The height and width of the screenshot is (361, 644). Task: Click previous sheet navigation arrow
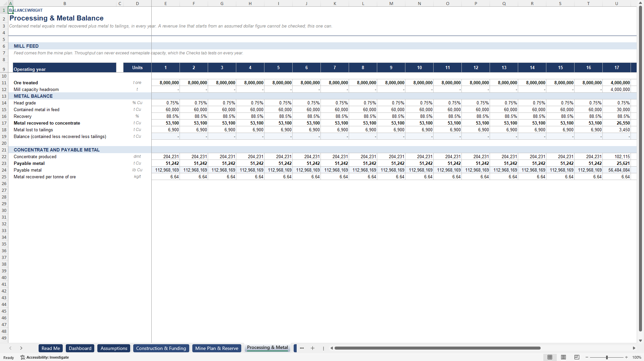[10, 348]
